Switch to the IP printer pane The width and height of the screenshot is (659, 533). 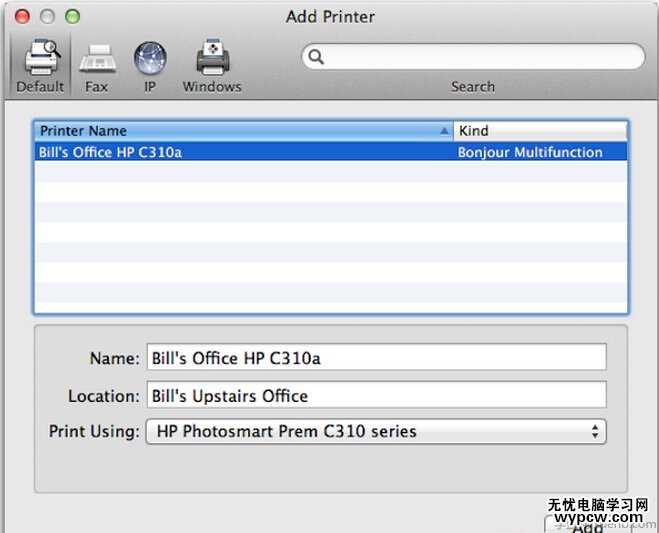click(x=150, y=63)
